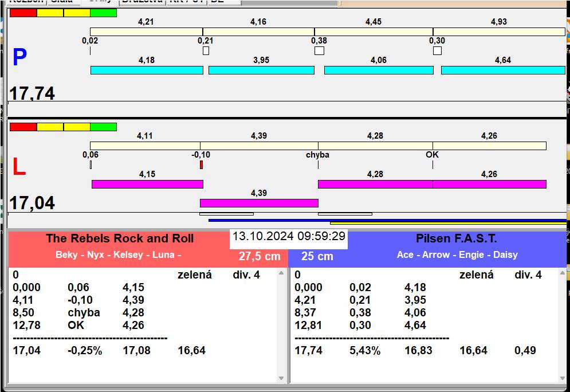
Task: Click the 25 cm jump height
Action: [317, 256]
